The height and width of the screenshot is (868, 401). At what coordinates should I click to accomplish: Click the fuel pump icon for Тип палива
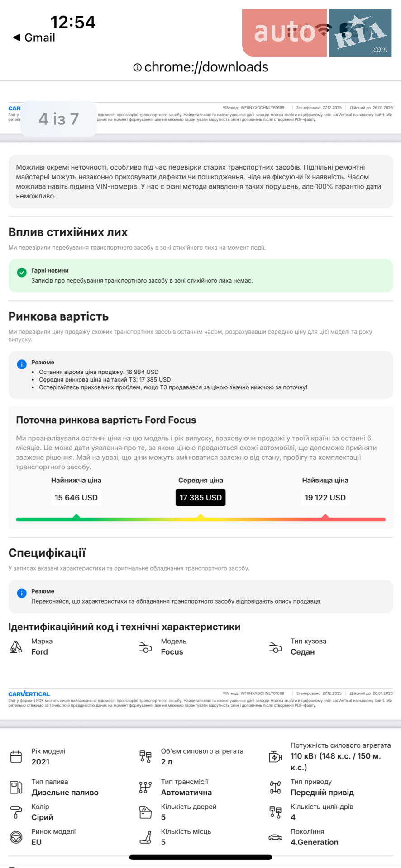16,788
